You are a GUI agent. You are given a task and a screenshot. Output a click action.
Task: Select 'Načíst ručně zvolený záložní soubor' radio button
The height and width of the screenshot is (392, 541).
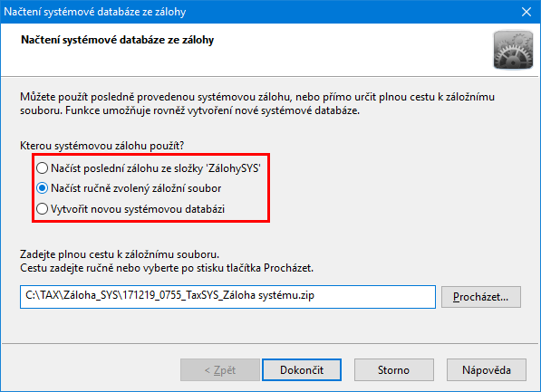(42, 188)
